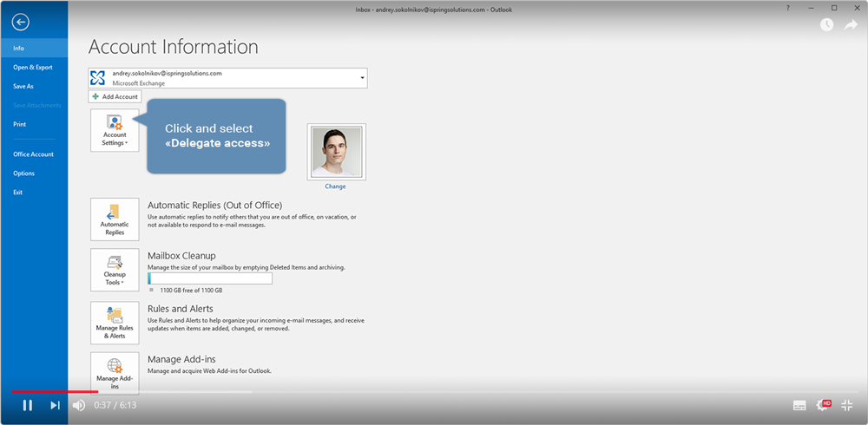Open Manage Rules & Alerts
The image size is (868, 425).
115,323
